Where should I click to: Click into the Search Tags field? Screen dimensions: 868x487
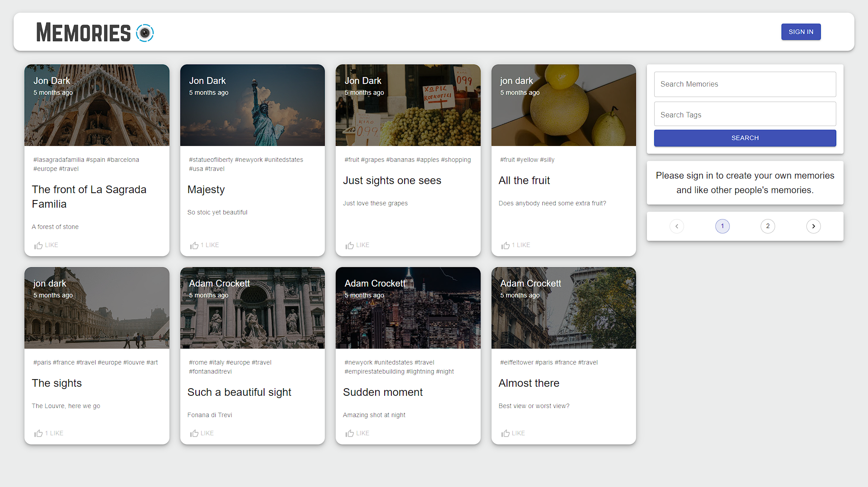(x=745, y=115)
